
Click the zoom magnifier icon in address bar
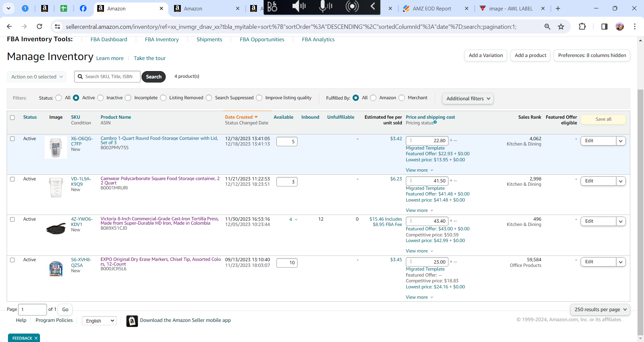point(547,26)
